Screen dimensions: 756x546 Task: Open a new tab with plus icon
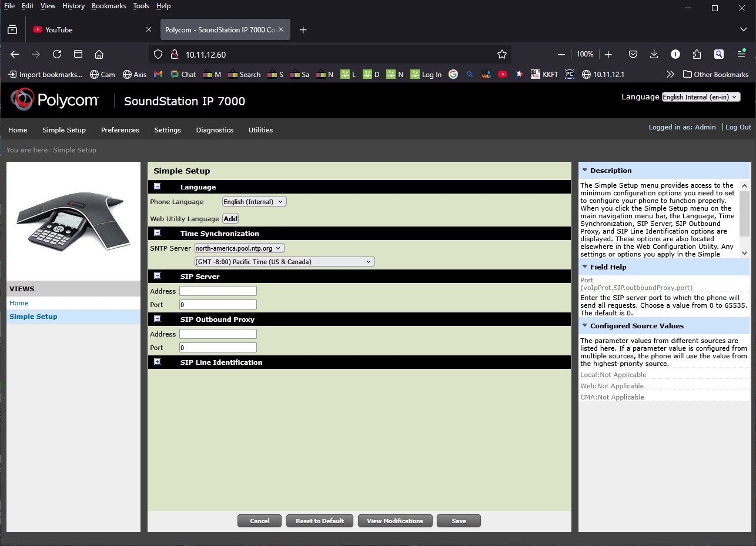coord(303,30)
